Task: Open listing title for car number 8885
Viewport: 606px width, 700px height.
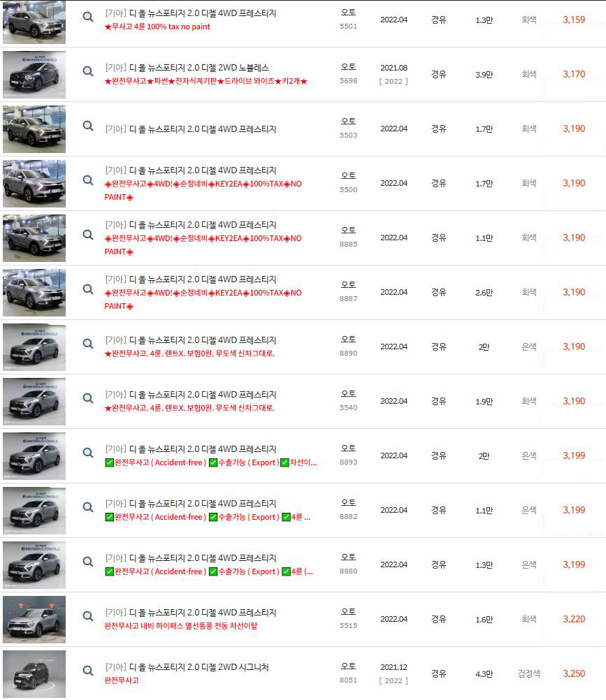Action: coord(191,225)
